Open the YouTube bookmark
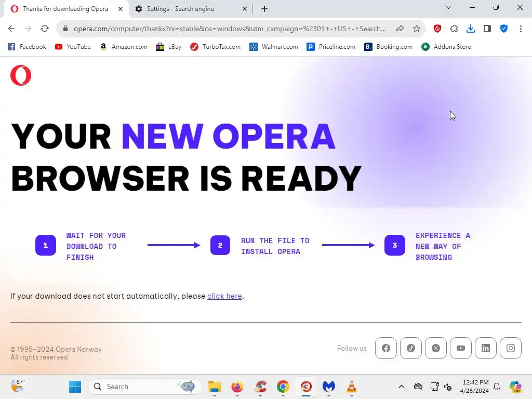 [73, 47]
